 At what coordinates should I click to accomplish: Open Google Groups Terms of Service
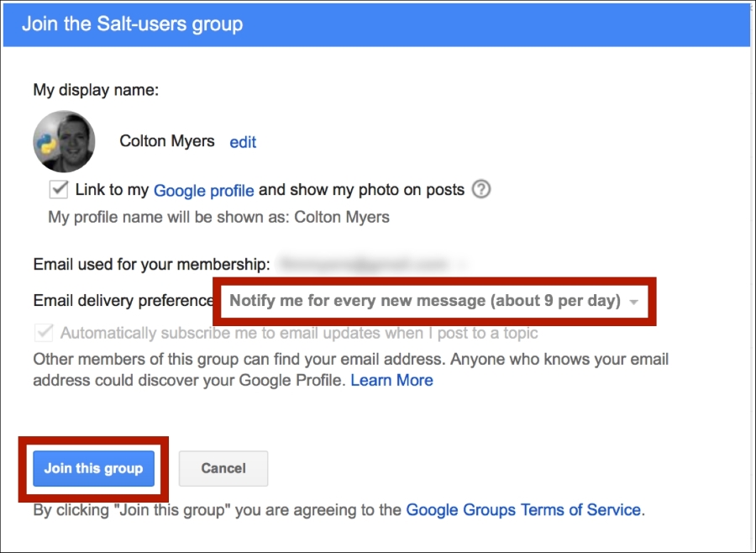tap(523, 509)
